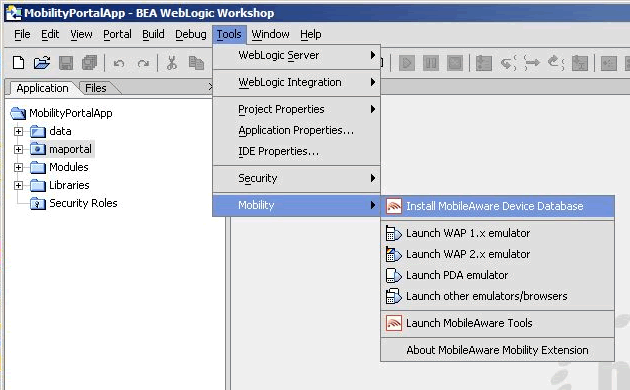Open the Window menu
Screen dimensions: 630x390
pyautogui.click(x=270, y=35)
